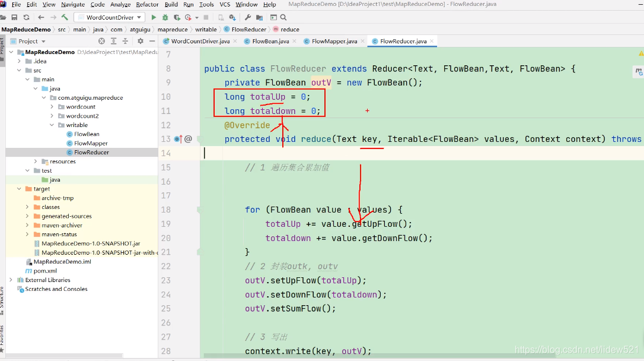
Task: Click the Run Anything icon
Action: click(x=273, y=17)
